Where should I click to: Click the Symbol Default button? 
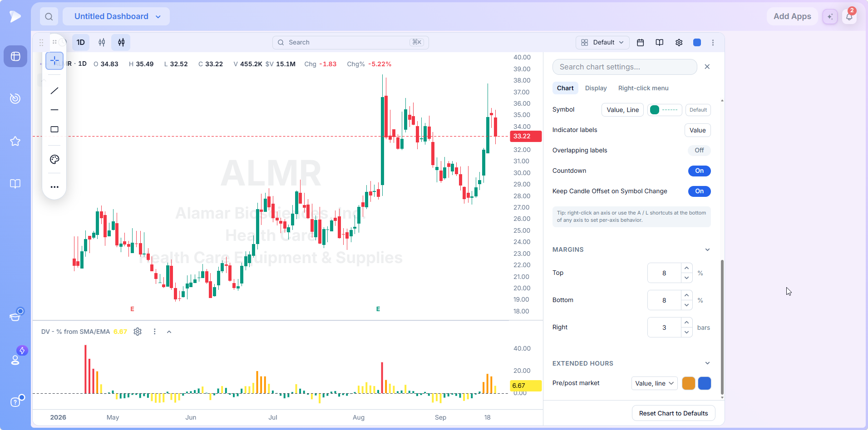click(698, 110)
